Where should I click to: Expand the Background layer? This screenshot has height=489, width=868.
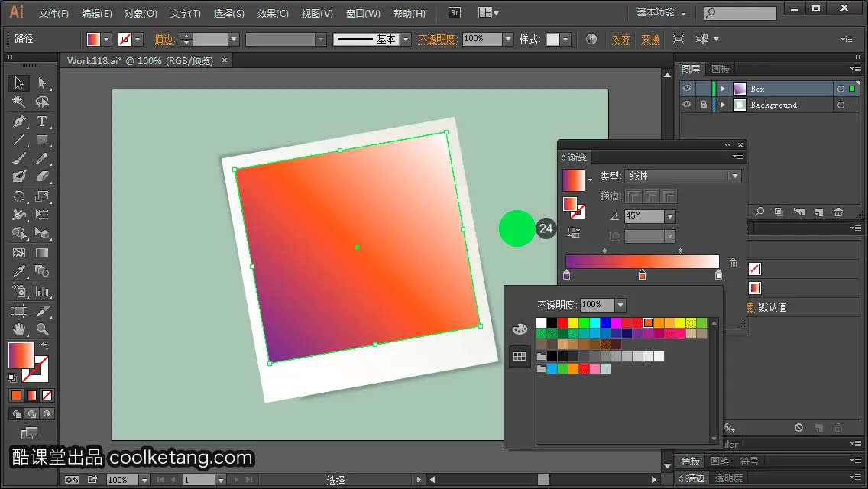point(722,105)
